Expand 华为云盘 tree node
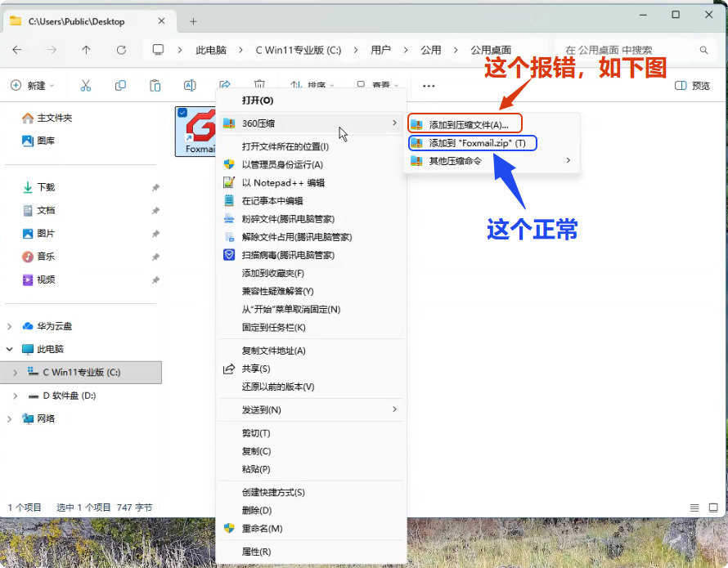728x568 pixels. (x=9, y=326)
